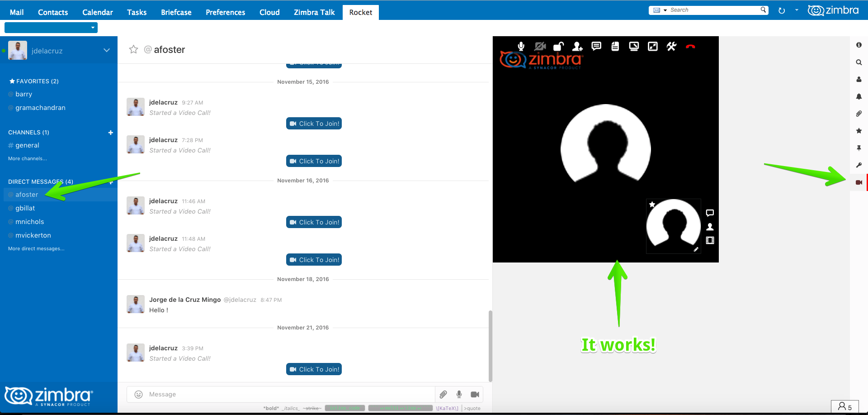868x415 pixels.
Task: Toggle the filmstrip icon beside the thumbnail
Action: [710, 240]
